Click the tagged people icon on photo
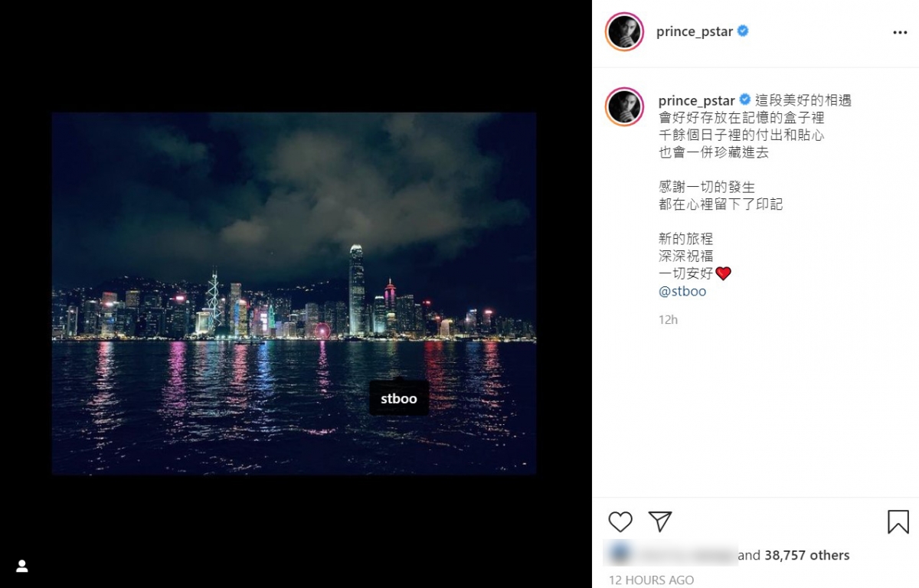919x588 pixels. (22, 566)
